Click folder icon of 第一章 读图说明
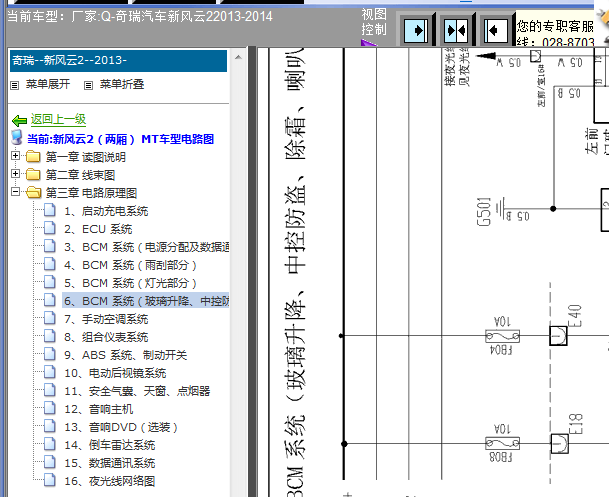This screenshot has width=609, height=497. [x=33, y=156]
